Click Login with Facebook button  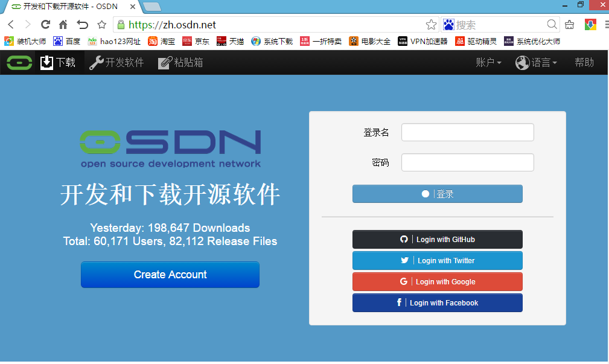click(438, 302)
